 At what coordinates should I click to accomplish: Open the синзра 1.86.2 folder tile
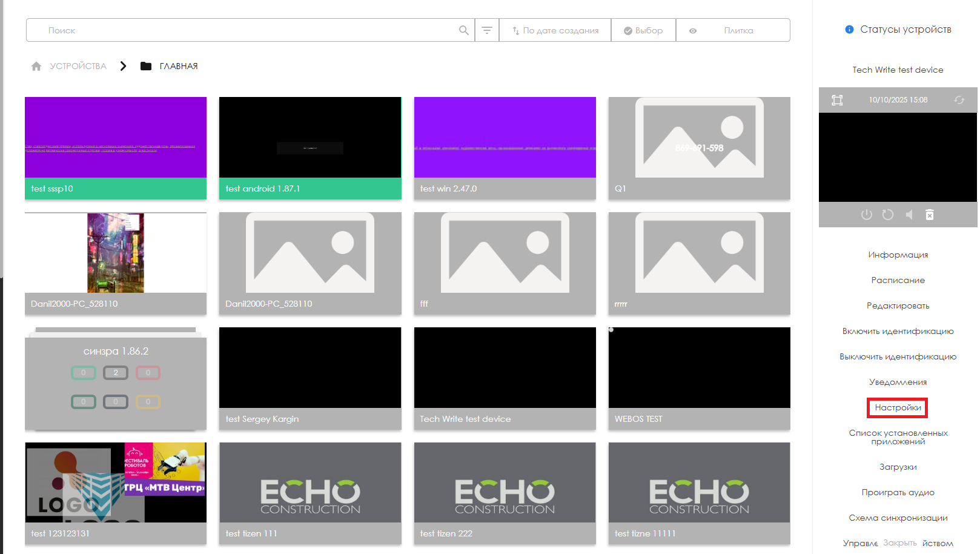pyautogui.click(x=116, y=379)
